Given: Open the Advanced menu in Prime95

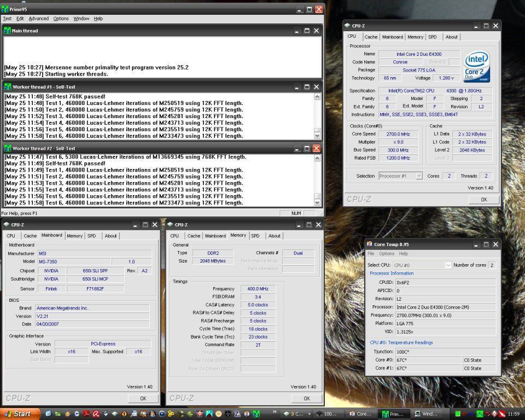Looking at the screenshot, I should click(38, 19).
